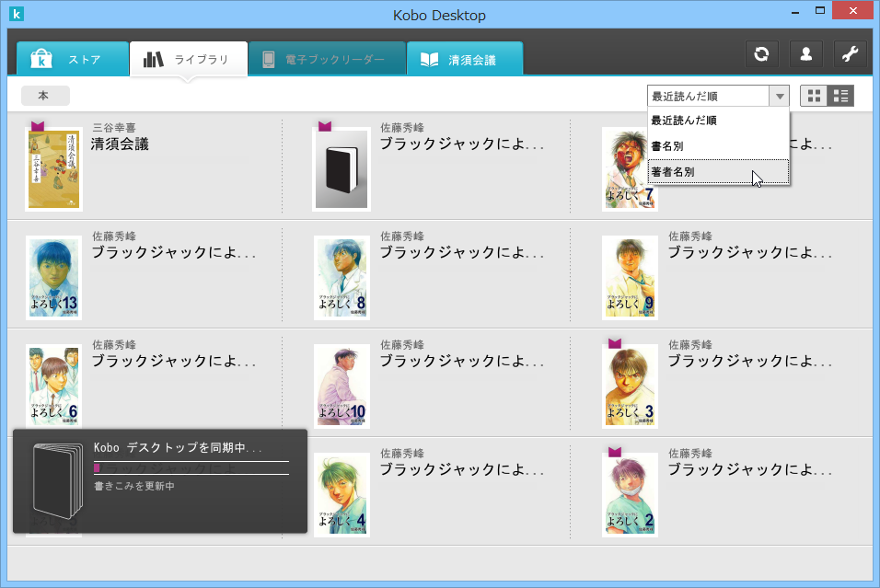
Task: Click the store shopping bag icon
Action: [x=41, y=58]
